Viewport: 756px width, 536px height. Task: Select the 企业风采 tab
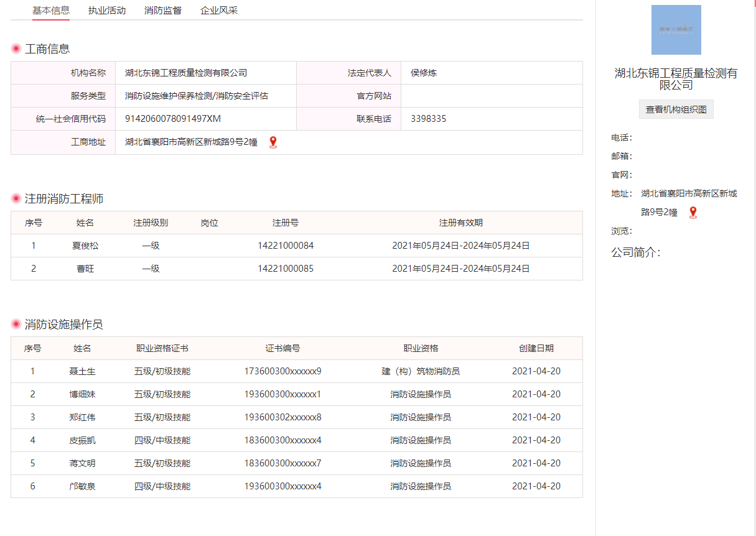click(x=219, y=11)
